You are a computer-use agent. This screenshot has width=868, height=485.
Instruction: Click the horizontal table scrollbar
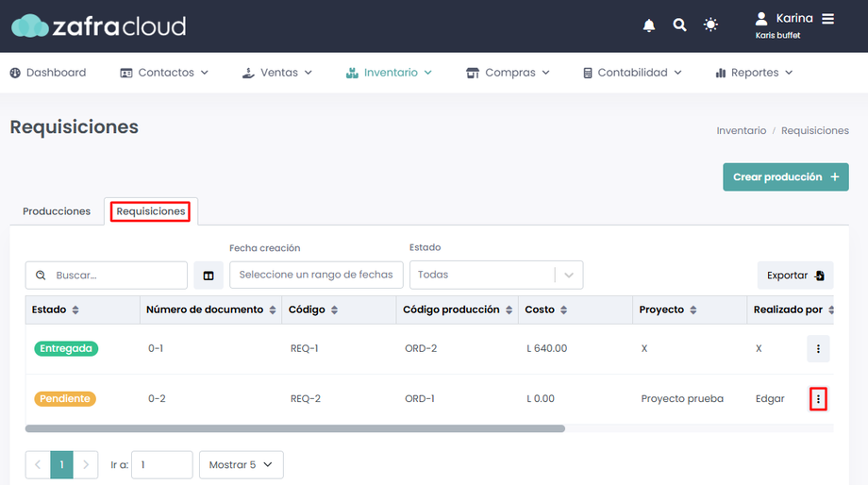295,428
